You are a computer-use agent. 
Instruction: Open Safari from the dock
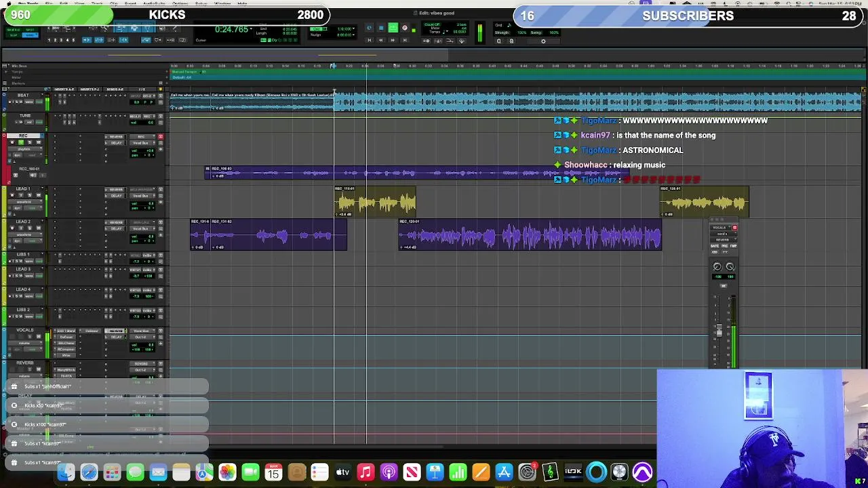pyautogui.click(x=89, y=472)
